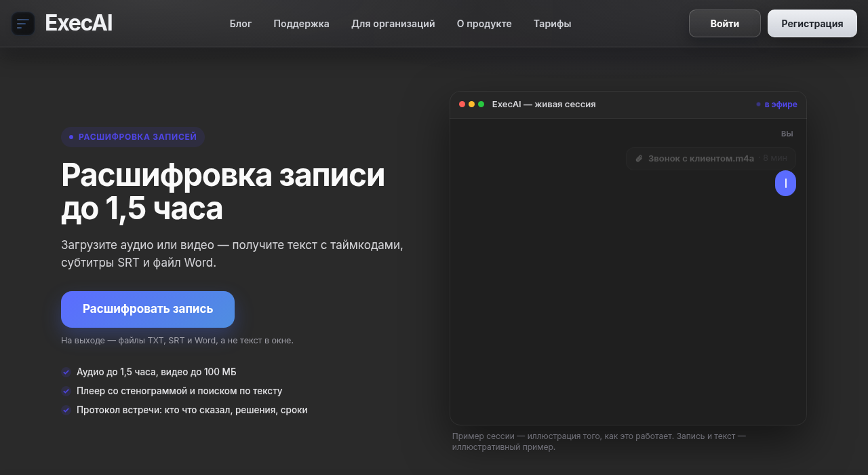Click the ExecAI brand name
Image resolution: width=868 pixels, height=475 pixels.
click(x=79, y=24)
